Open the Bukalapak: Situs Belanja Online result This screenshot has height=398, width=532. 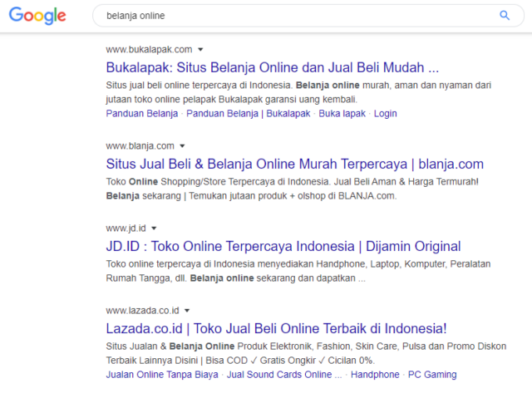[x=273, y=67]
